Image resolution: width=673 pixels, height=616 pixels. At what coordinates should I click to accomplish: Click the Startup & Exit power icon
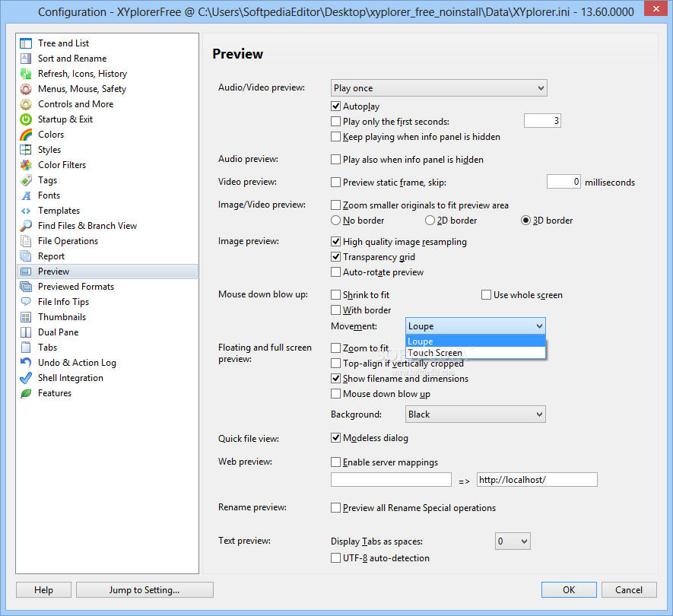pyautogui.click(x=26, y=119)
